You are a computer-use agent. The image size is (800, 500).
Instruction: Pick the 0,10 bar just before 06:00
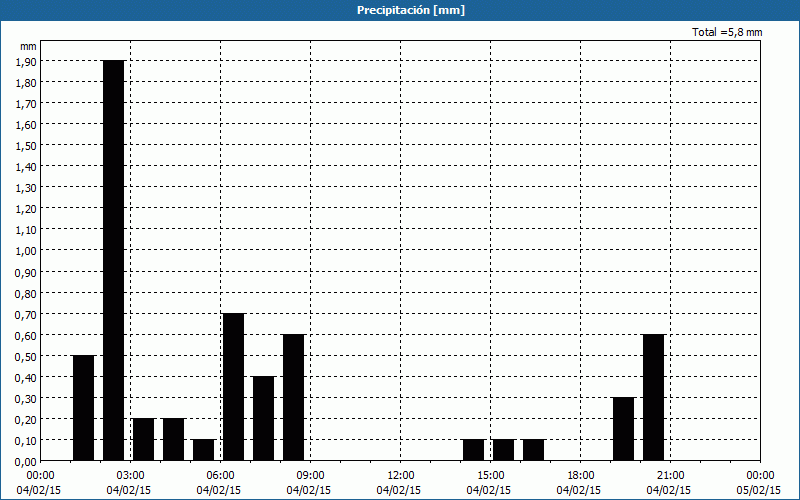[204, 450]
